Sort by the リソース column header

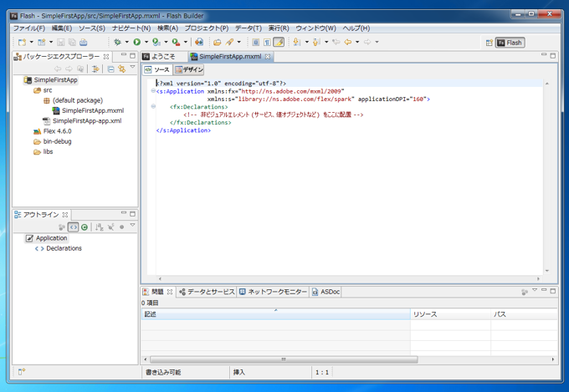click(x=450, y=314)
